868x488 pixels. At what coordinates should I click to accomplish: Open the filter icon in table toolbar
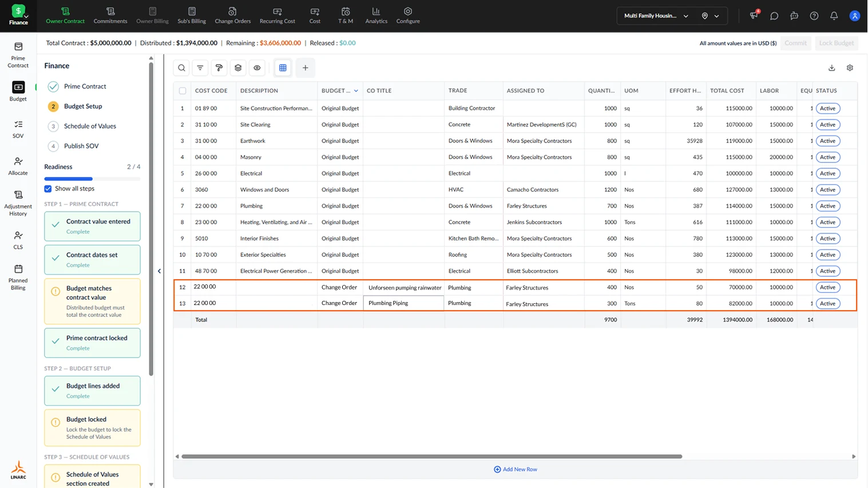[x=200, y=68]
